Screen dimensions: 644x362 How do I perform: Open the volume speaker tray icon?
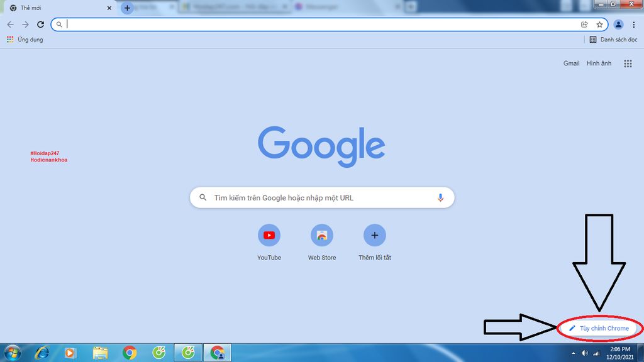(584, 353)
